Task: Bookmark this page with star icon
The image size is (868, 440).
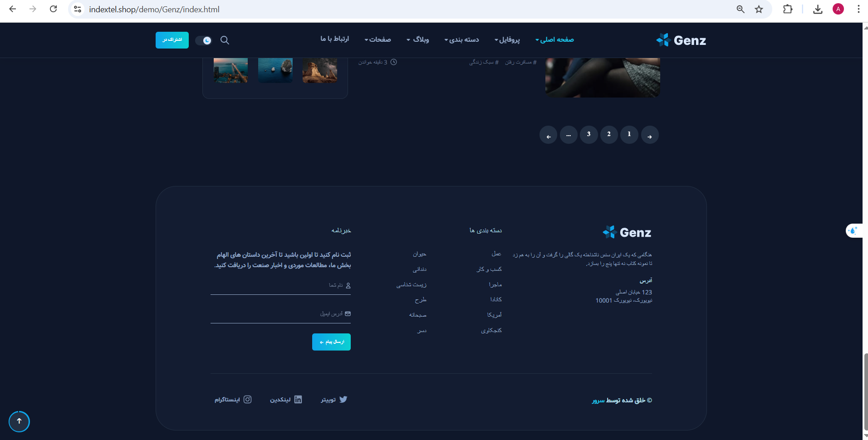Action: pos(759,10)
